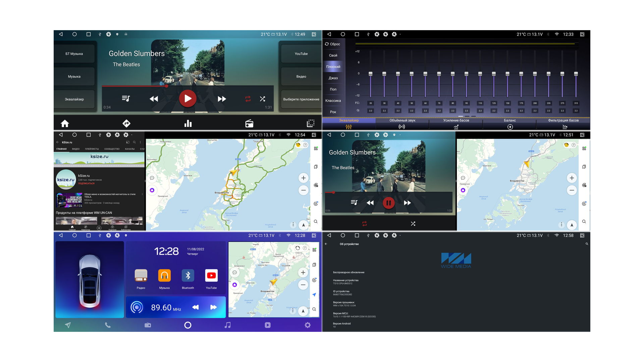
Task: Skip to next radio station at 89.60 MHz
Action: pos(213,307)
